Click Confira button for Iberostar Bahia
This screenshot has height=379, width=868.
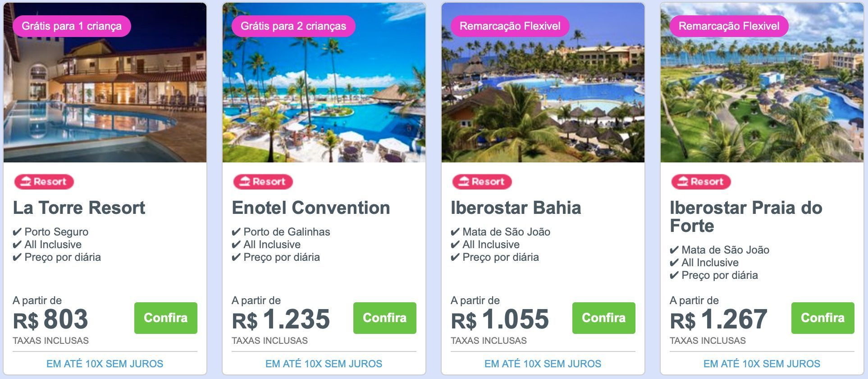[604, 318]
